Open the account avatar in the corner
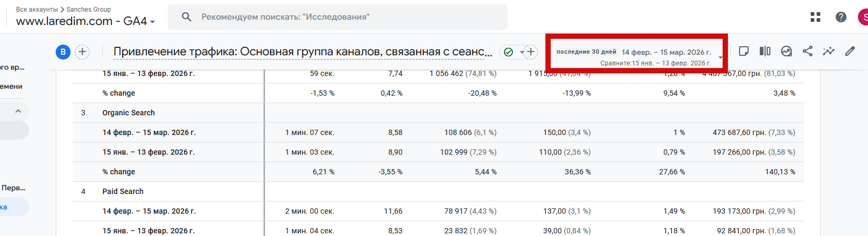The image size is (868, 236). click(x=863, y=17)
